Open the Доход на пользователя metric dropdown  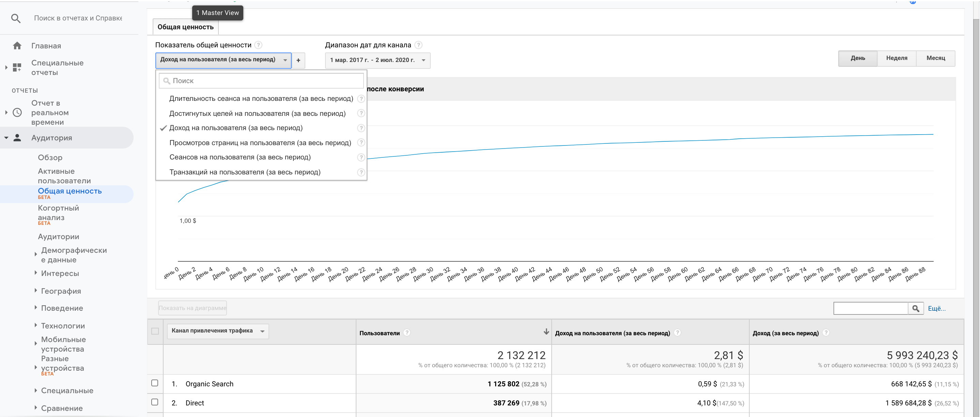coord(223,60)
